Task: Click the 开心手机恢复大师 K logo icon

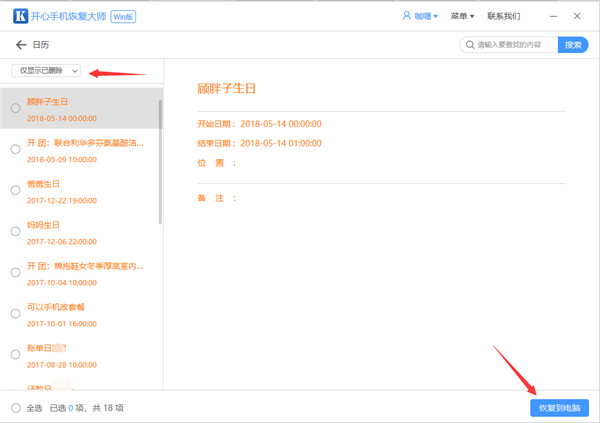Action: (19, 16)
